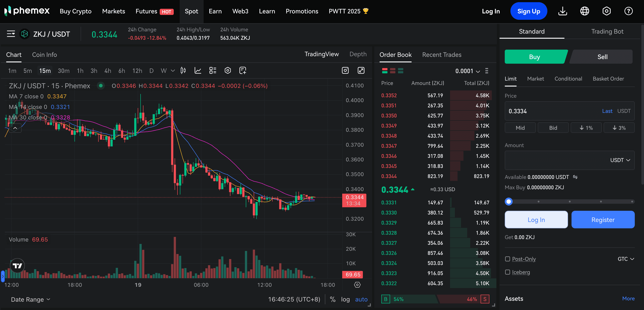The height and width of the screenshot is (310, 644).
Task: Select the D daily timeframe
Action: 151,71
